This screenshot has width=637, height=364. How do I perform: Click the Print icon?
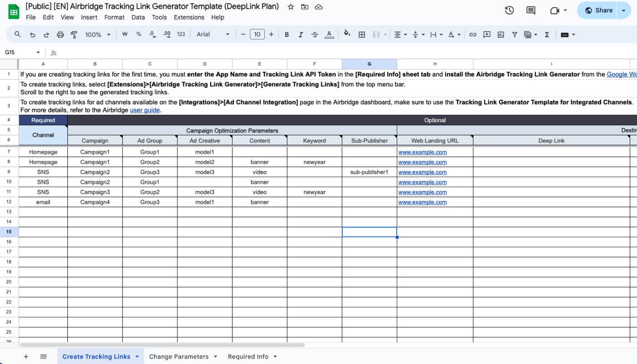click(60, 35)
